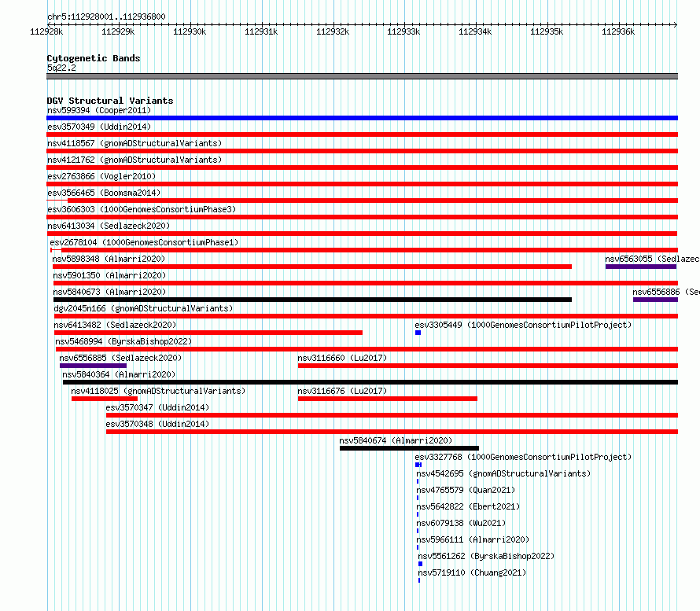Click esv2763866 (Vogler2010) label
The height and width of the screenshot is (611, 700).
[101, 176]
